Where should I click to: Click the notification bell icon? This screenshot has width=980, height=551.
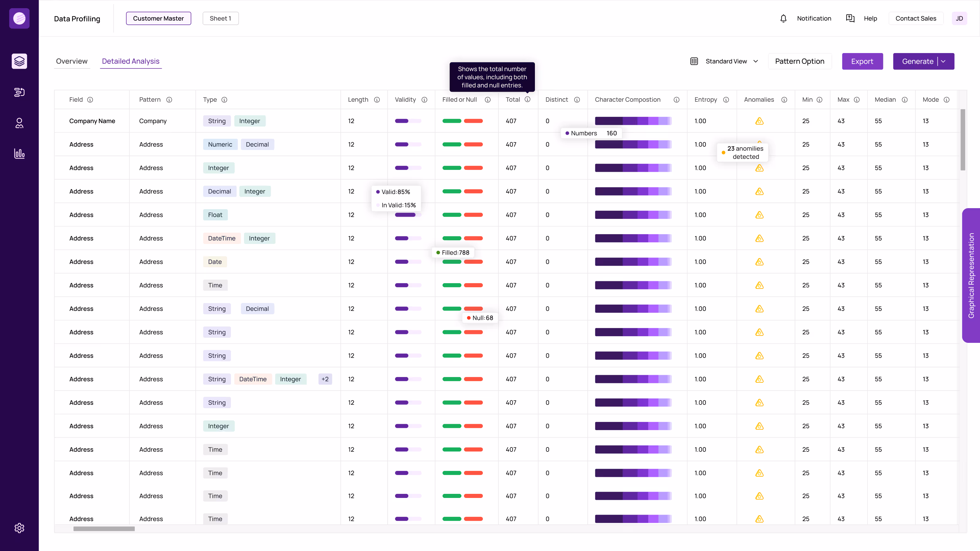[x=783, y=18]
